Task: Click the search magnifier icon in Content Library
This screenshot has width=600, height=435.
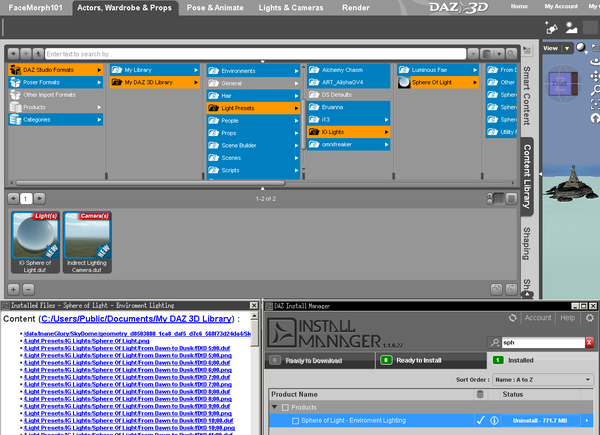Action: coord(511,54)
